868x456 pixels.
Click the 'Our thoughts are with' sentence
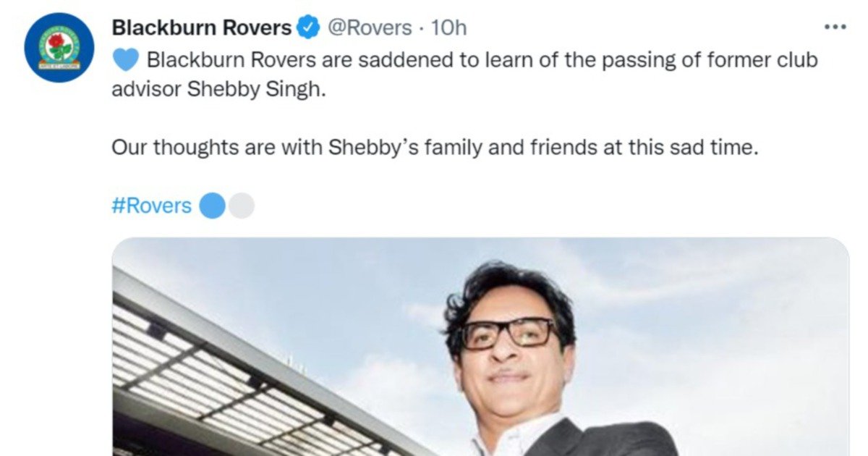click(x=434, y=148)
